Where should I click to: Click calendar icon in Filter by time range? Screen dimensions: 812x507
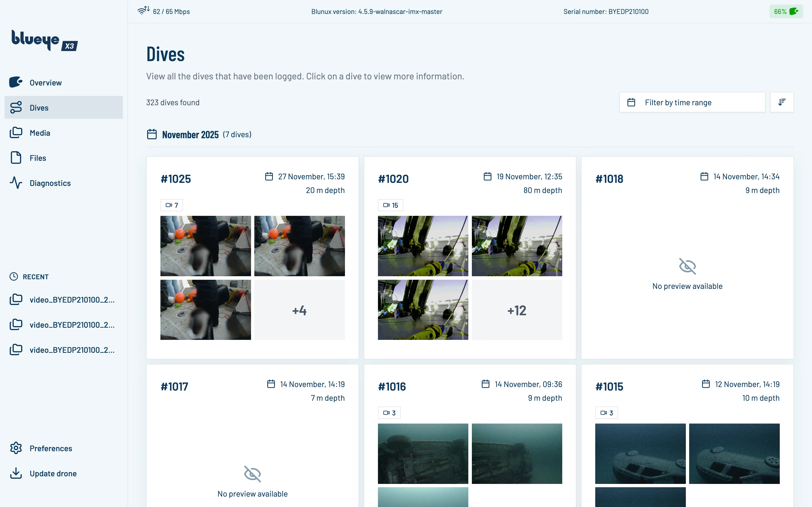[x=631, y=102]
